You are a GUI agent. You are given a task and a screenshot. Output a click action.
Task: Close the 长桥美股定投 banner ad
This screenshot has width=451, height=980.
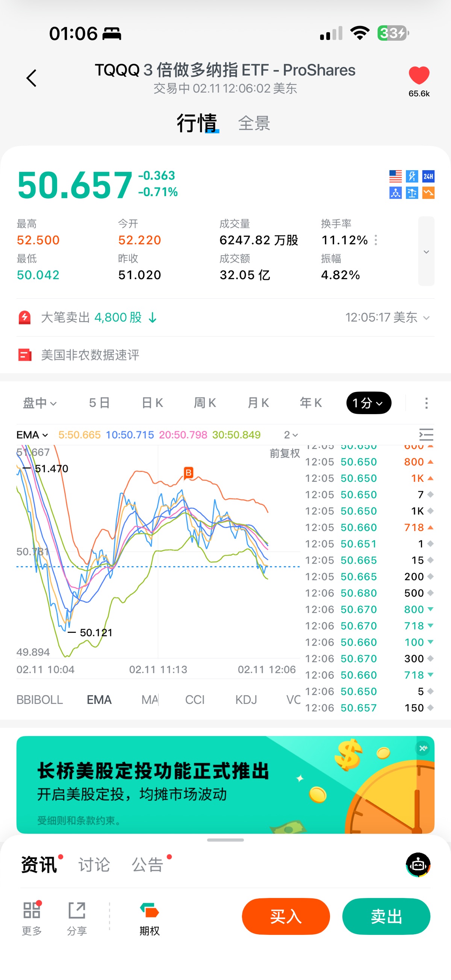pos(423,748)
